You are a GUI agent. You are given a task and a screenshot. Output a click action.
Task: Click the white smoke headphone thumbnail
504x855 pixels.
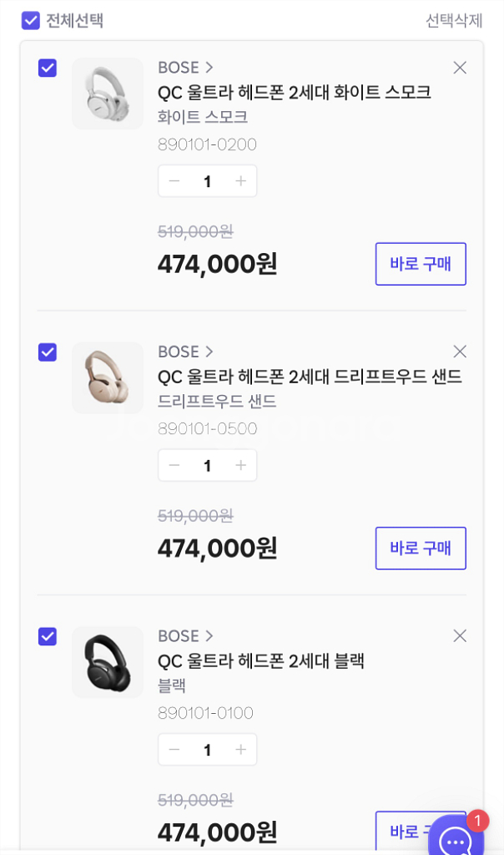coord(107,94)
